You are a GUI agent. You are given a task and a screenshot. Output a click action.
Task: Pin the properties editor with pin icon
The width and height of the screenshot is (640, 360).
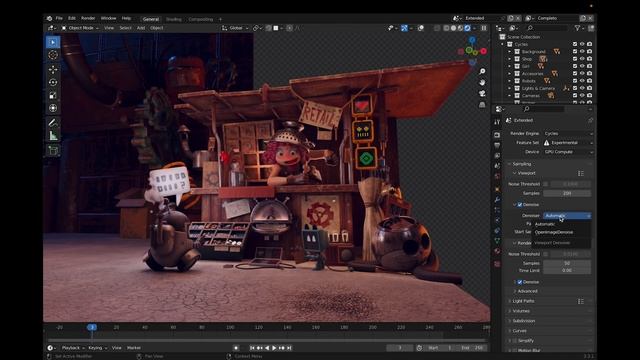(590, 120)
